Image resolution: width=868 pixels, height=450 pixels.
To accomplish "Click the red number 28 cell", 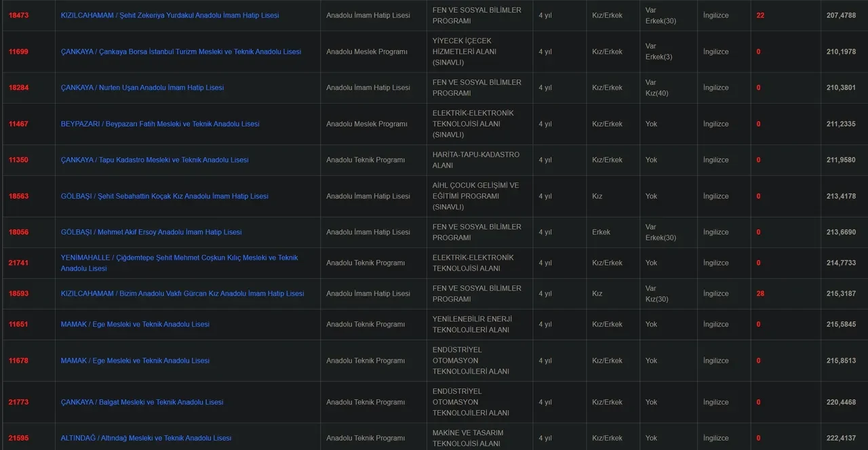I will 760,293.
